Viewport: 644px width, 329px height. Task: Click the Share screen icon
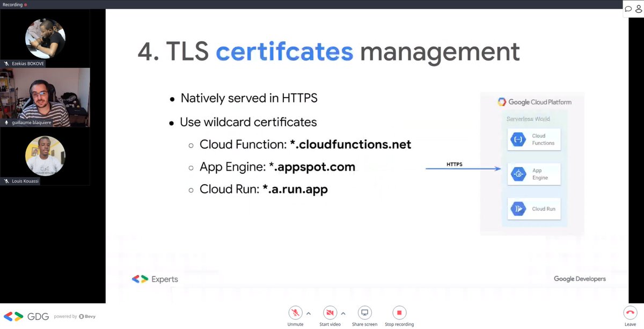(x=364, y=312)
